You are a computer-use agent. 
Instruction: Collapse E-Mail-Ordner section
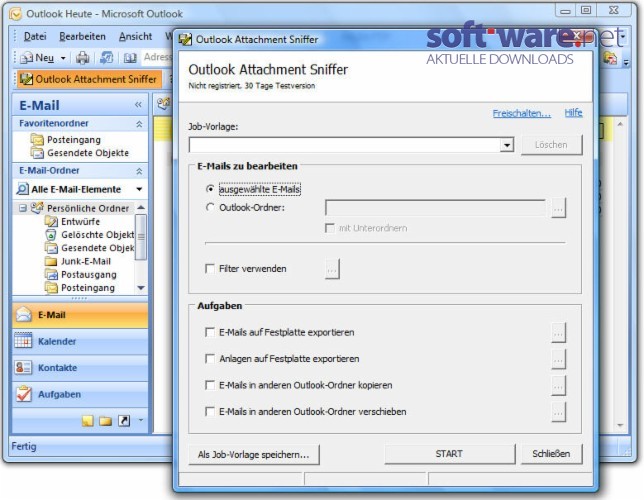click(139, 171)
